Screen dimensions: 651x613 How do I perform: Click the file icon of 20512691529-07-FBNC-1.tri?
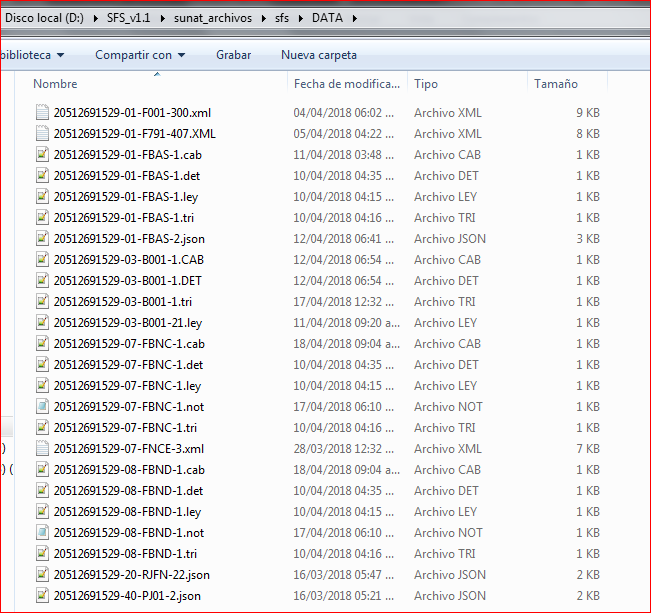pos(42,428)
